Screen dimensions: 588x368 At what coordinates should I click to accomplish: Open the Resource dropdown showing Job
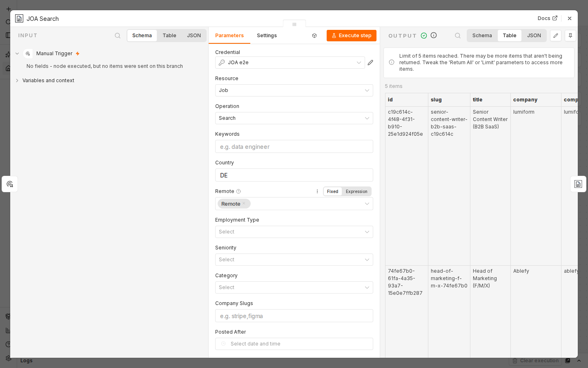click(294, 90)
